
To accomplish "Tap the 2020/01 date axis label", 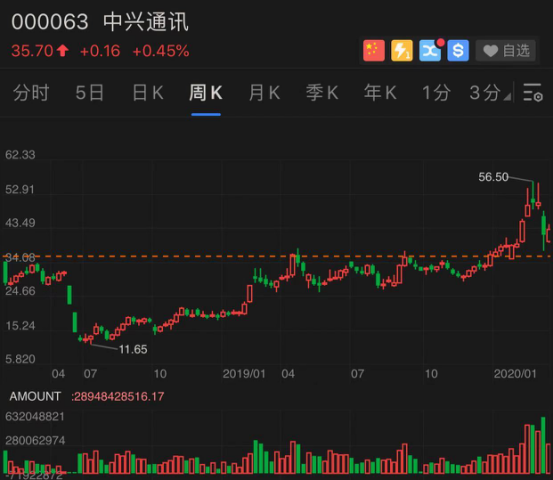I will [x=515, y=373].
